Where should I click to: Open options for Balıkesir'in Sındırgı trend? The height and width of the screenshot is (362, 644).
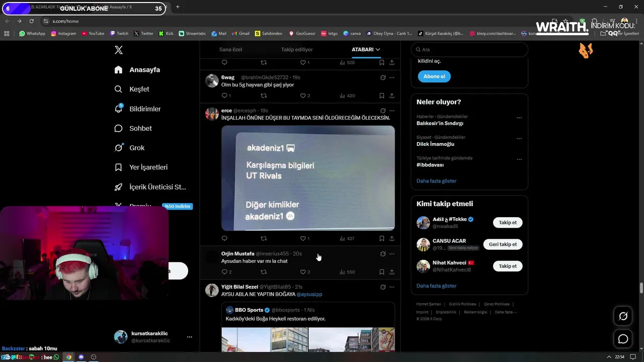pyautogui.click(x=519, y=118)
